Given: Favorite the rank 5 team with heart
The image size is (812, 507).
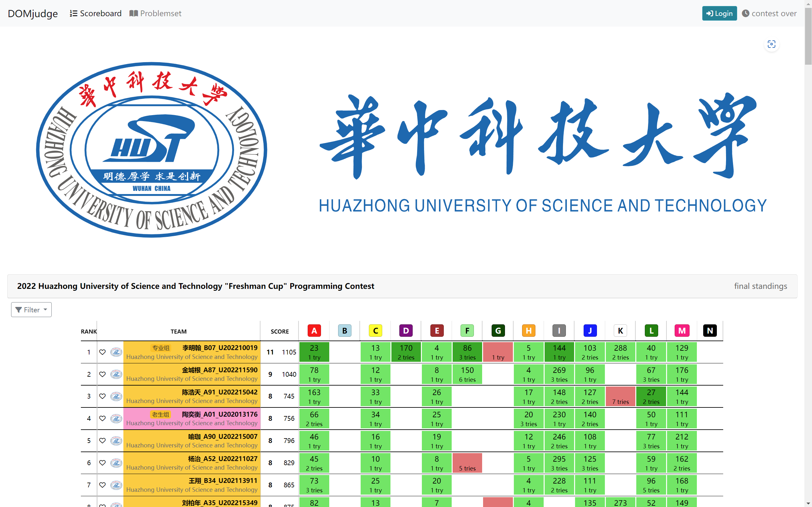Looking at the screenshot, I should 102,441.
